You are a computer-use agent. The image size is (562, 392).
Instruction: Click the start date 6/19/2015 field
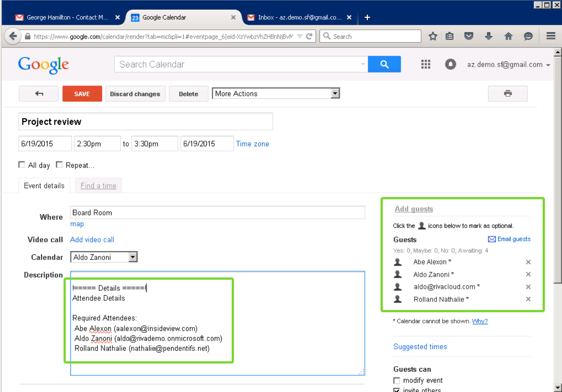point(45,143)
